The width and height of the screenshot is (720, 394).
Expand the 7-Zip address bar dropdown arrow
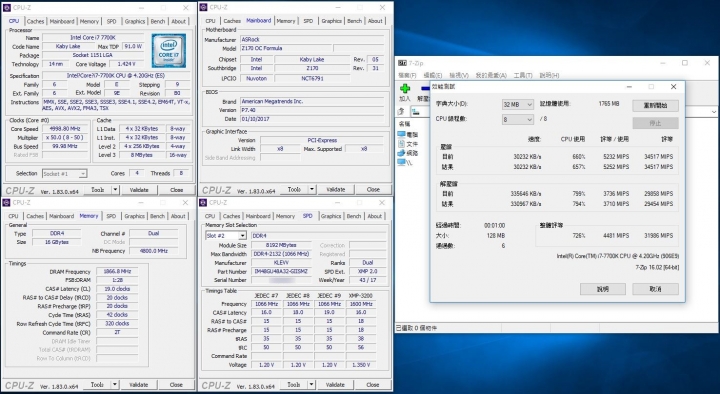click(x=714, y=112)
